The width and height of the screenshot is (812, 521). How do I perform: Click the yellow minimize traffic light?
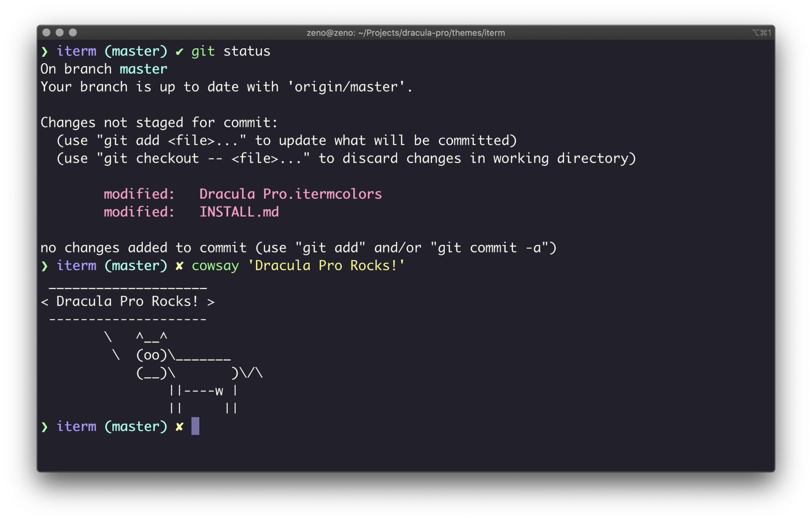coord(60,33)
